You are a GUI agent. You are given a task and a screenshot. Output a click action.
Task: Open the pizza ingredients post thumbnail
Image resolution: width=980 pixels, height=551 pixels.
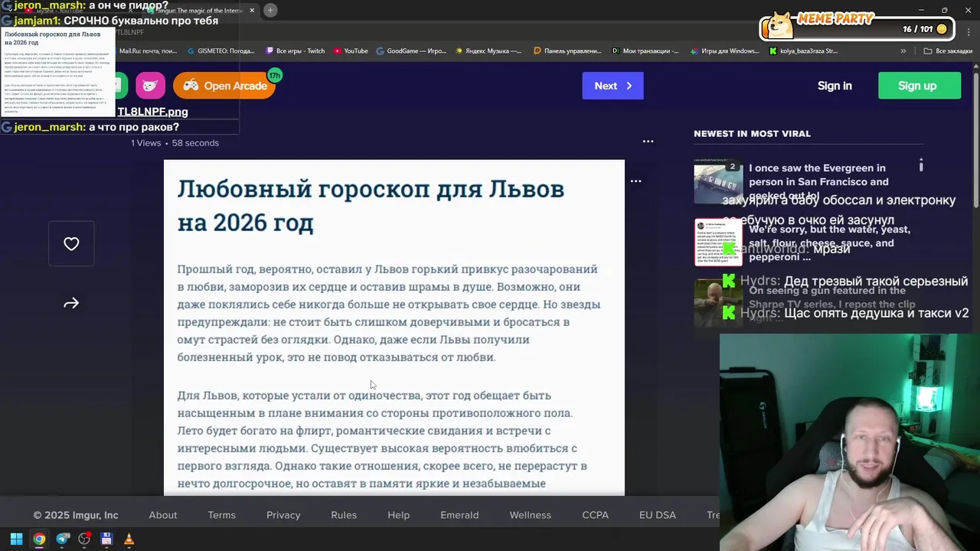click(x=718, y=243)
